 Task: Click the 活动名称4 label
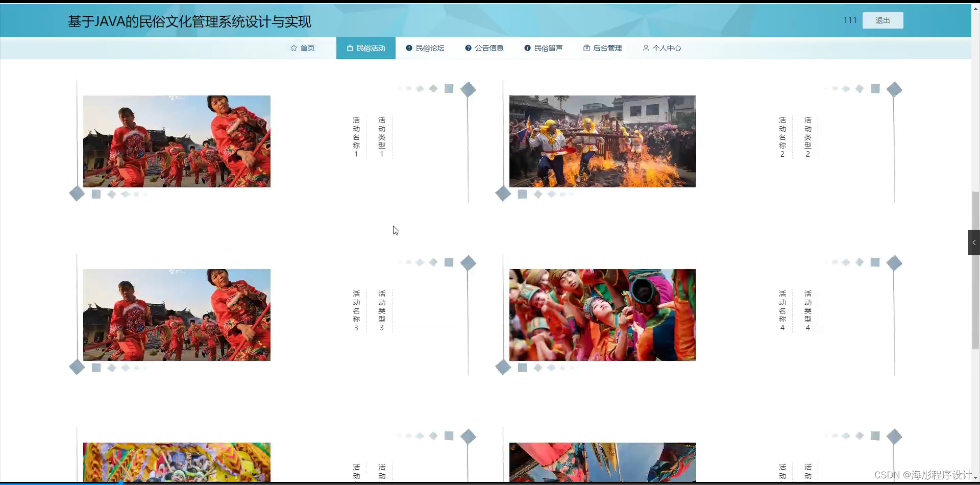pos(782,310)
